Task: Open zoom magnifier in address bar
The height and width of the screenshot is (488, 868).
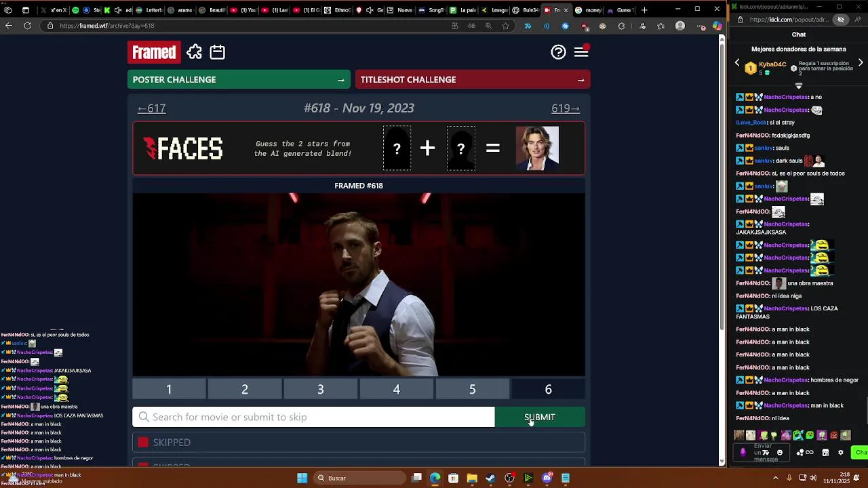Action: pyautogui.click(x=488, y=26)
